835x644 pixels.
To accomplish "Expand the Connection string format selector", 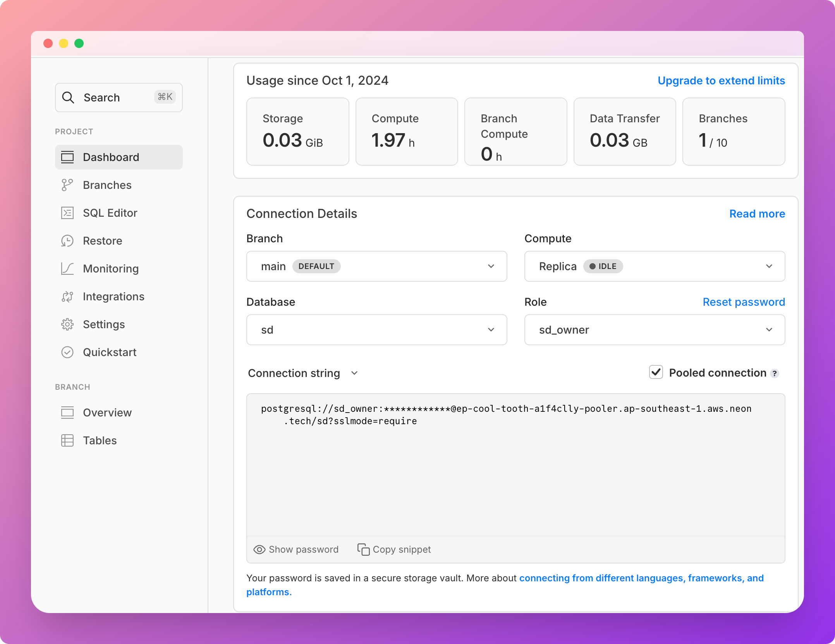I will [303, 373].
